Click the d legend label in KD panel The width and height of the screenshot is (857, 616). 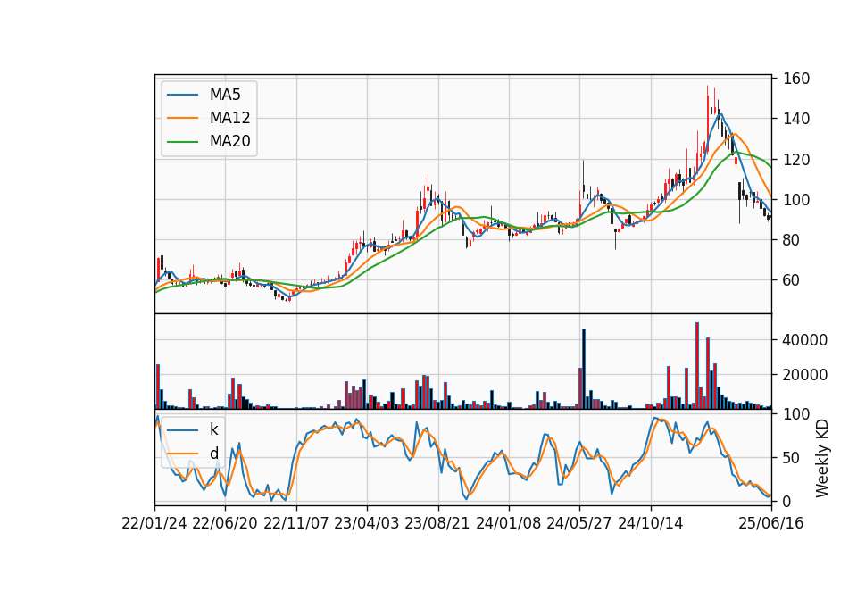tap(213, 454)
